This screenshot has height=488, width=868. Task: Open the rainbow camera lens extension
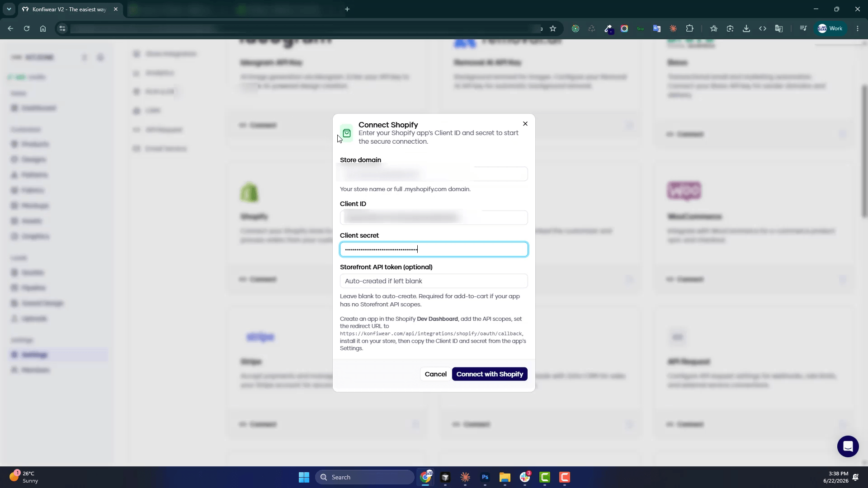[x=624, y=28]
